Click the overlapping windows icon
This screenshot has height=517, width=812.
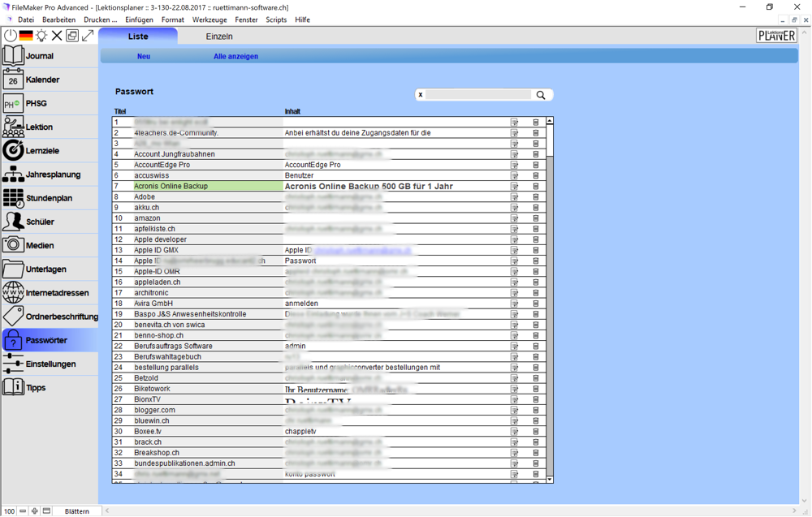pyautogui.click(x=72, y=36)
